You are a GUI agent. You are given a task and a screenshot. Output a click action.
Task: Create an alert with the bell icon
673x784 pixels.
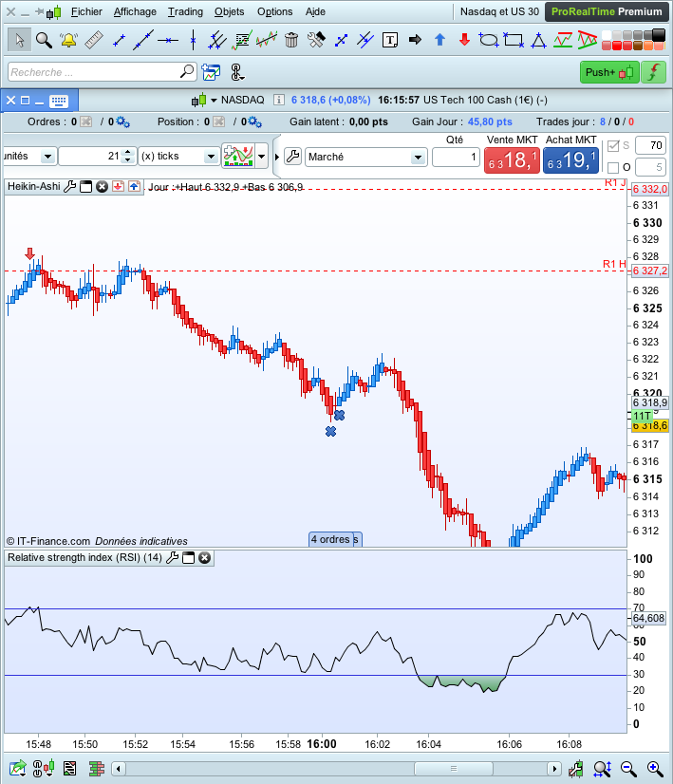[68, 40]
